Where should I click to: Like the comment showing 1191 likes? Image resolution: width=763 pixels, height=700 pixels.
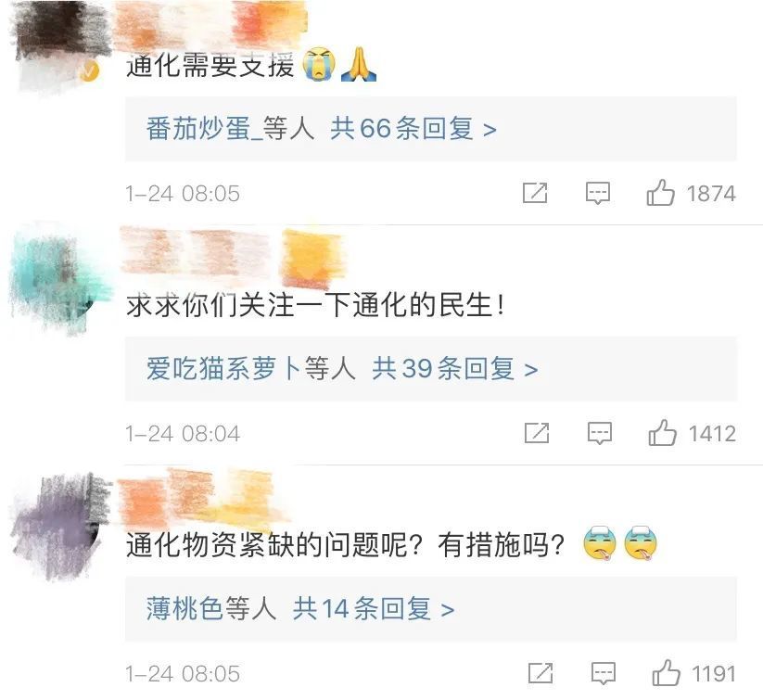click(666, 673)
